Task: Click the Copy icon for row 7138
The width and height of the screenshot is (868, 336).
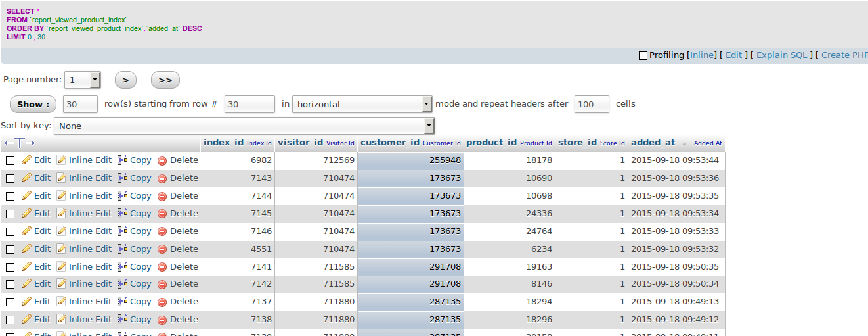Action: [122, 319]
